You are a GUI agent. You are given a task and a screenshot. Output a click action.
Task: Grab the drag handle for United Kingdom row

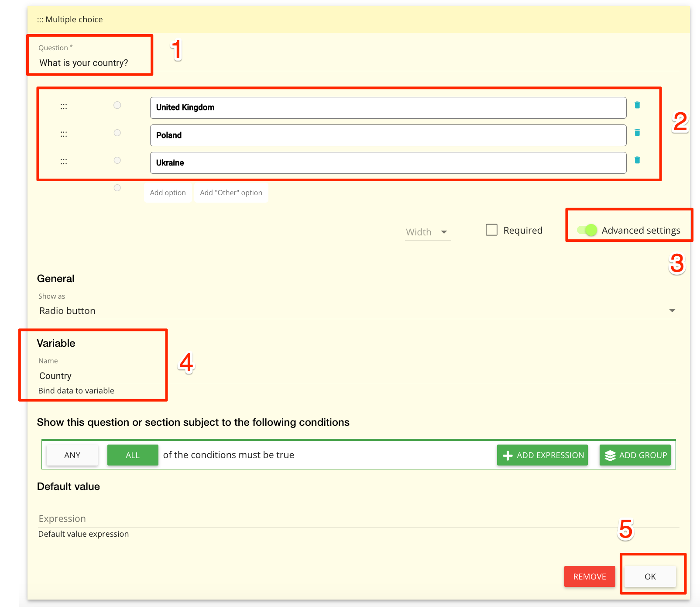(64, 107)
